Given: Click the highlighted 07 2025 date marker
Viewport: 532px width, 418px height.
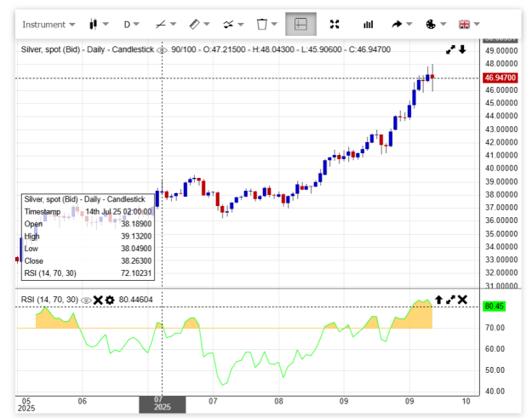Looking at the screenshot, I should 163,404.
